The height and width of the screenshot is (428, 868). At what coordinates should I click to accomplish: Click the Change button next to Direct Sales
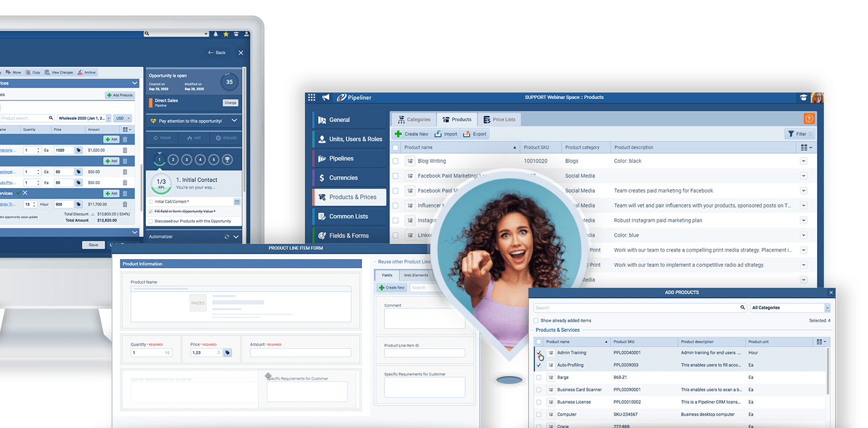click(230, 102)
